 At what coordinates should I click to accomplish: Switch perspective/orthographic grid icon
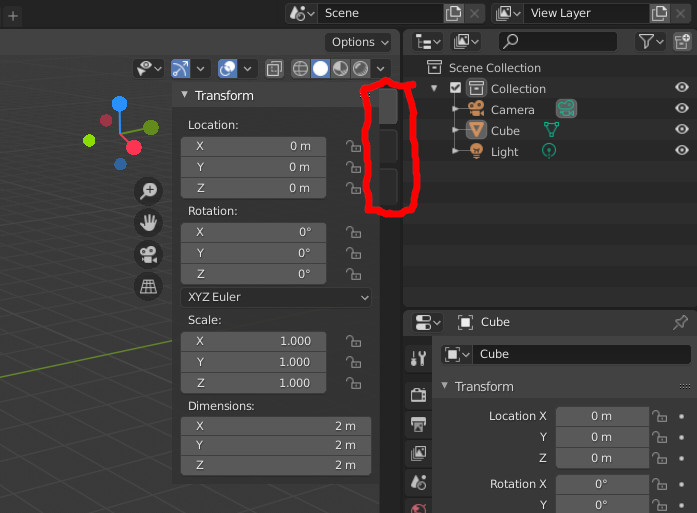[x=148, y=287]
